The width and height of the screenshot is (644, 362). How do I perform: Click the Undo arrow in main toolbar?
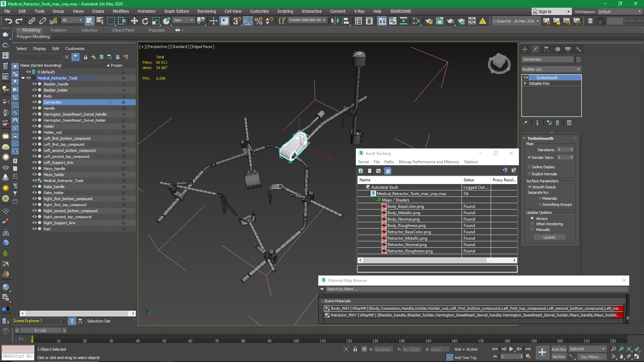[8, 21]
